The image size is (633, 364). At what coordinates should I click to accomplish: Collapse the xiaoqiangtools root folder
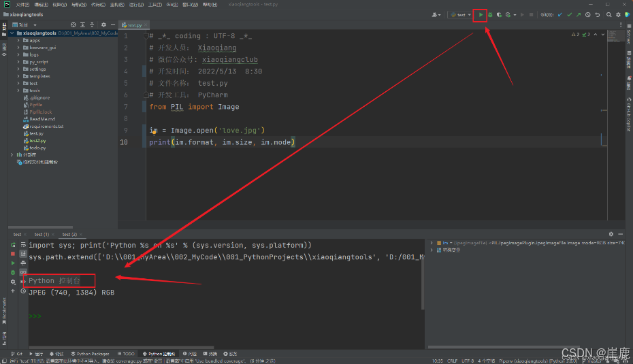(12, 33)
